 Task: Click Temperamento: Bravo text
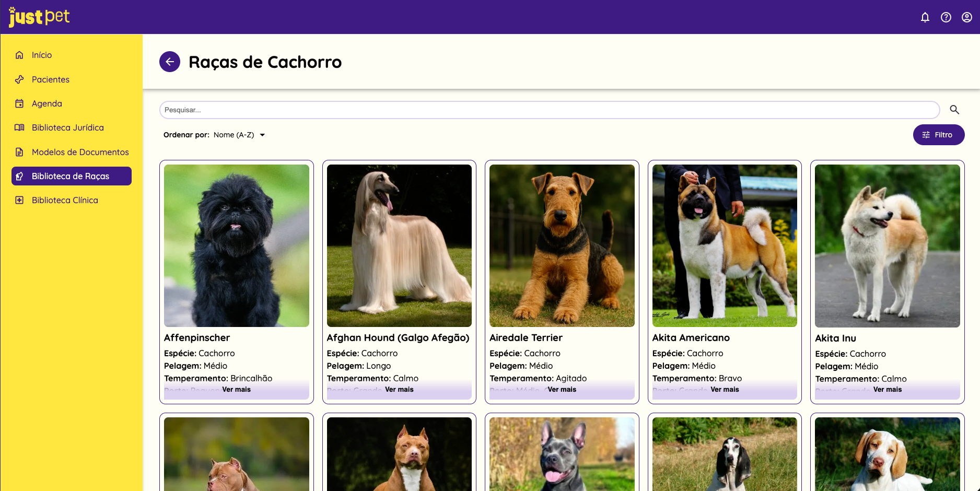click(x=697, y=378)
